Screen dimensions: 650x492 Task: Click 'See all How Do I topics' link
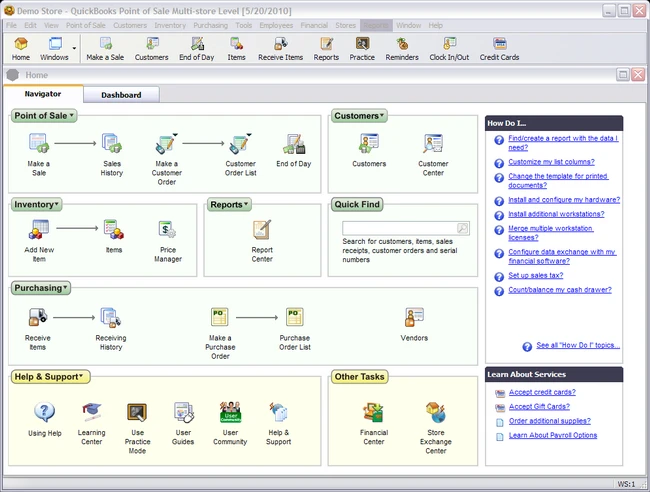click(x=578, y=345)
